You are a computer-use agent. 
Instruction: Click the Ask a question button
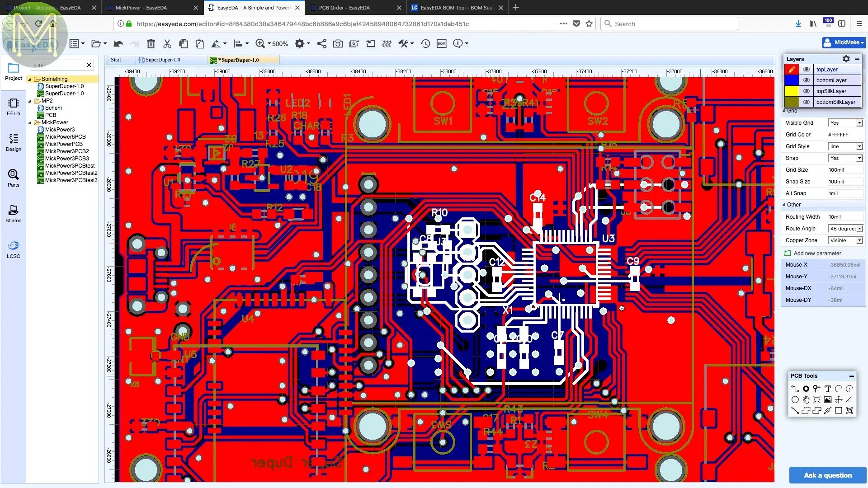click(827, 475)
